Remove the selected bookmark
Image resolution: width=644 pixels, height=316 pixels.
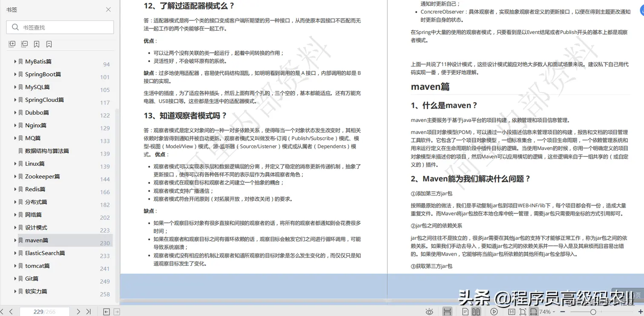click(49, 44)
